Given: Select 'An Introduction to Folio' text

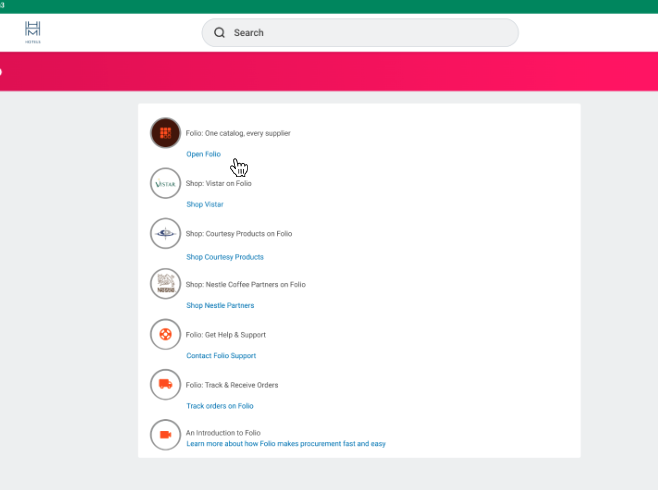Looking at the screenshot, I should tap(223, 433).
